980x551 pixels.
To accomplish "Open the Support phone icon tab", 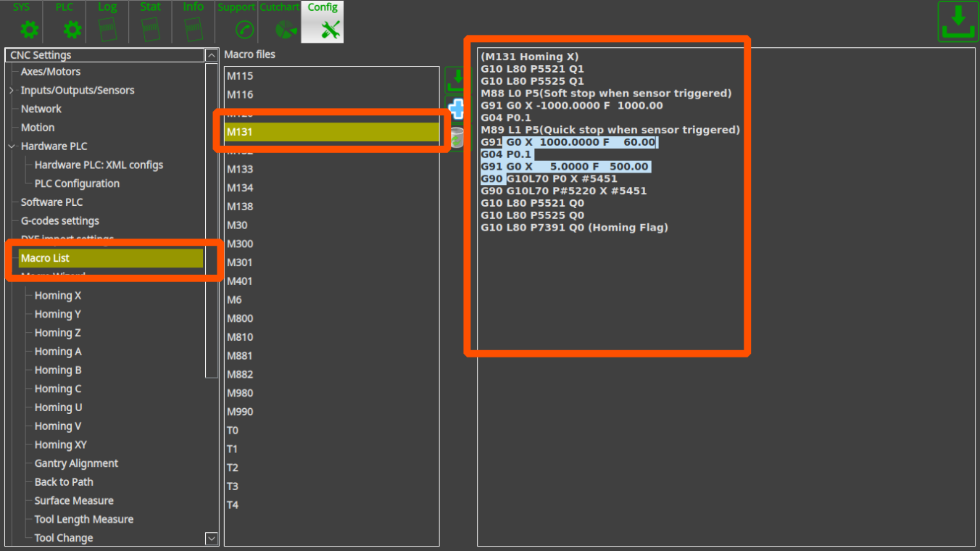I will (x=236, y=22).
